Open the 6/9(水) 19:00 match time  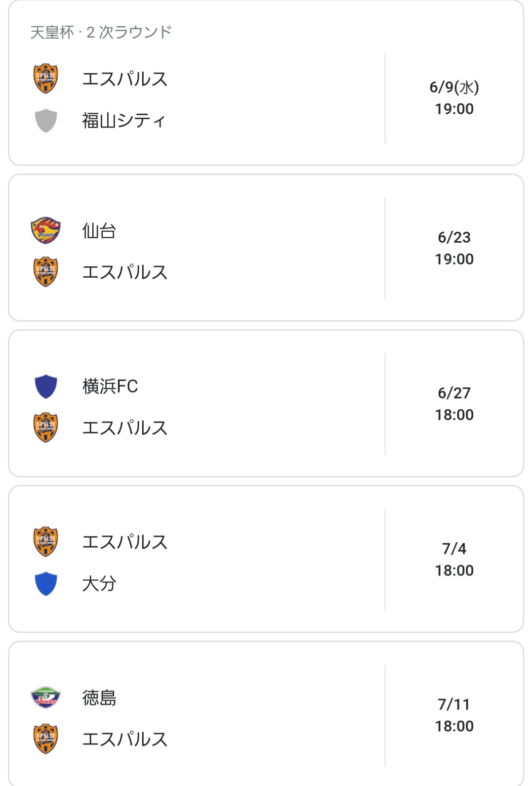[x=454, y=98]
